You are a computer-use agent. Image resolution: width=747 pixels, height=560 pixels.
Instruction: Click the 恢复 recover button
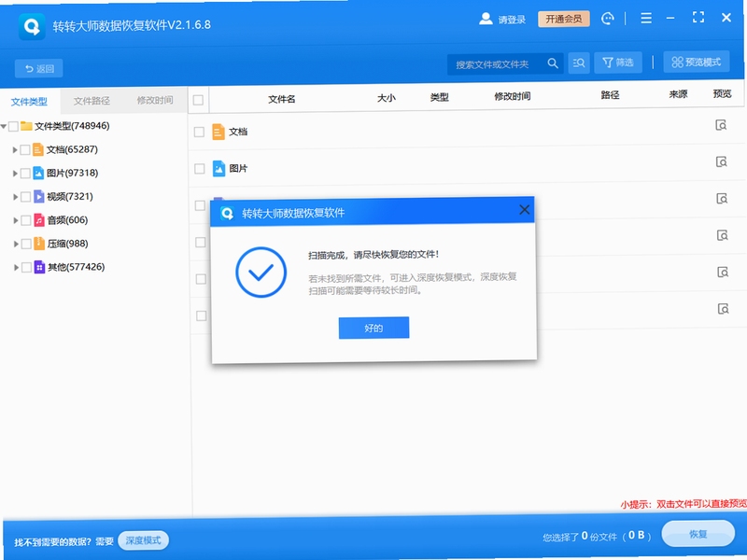698,533
